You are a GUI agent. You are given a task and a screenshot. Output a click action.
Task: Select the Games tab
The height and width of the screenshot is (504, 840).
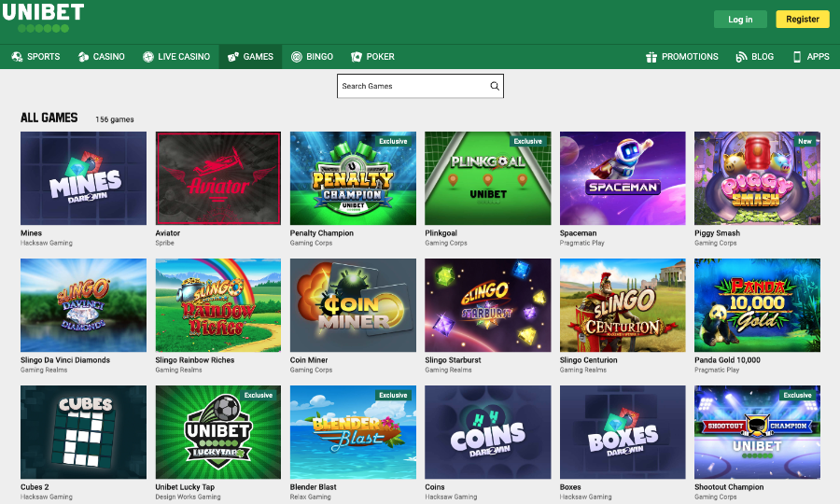pyautogui.click(x=250, y=57)
